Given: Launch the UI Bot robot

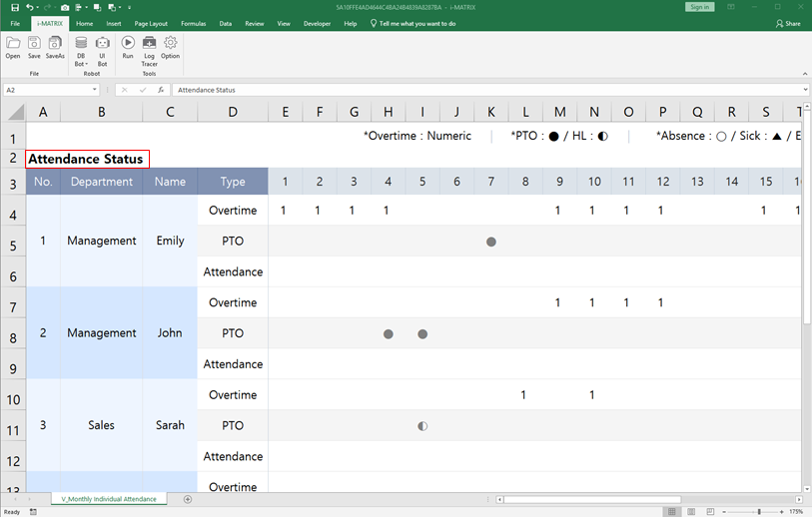Looking at the screenshot, I should point(102,46).
